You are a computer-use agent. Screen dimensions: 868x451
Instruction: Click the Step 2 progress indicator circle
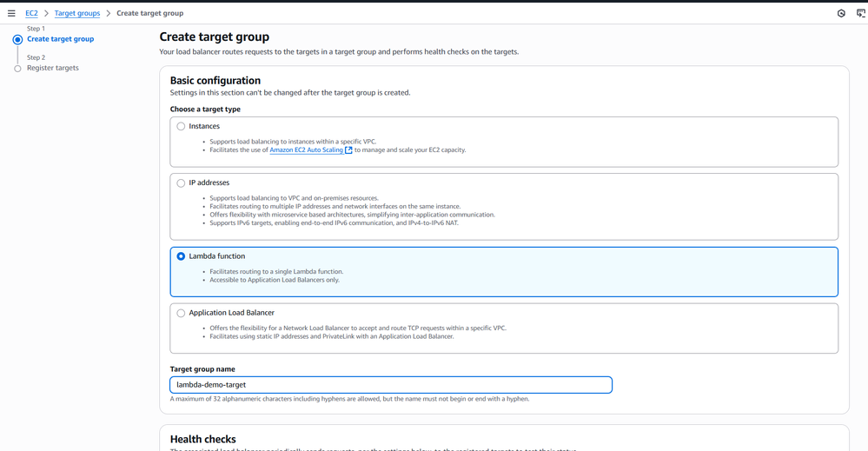[17, 68]
